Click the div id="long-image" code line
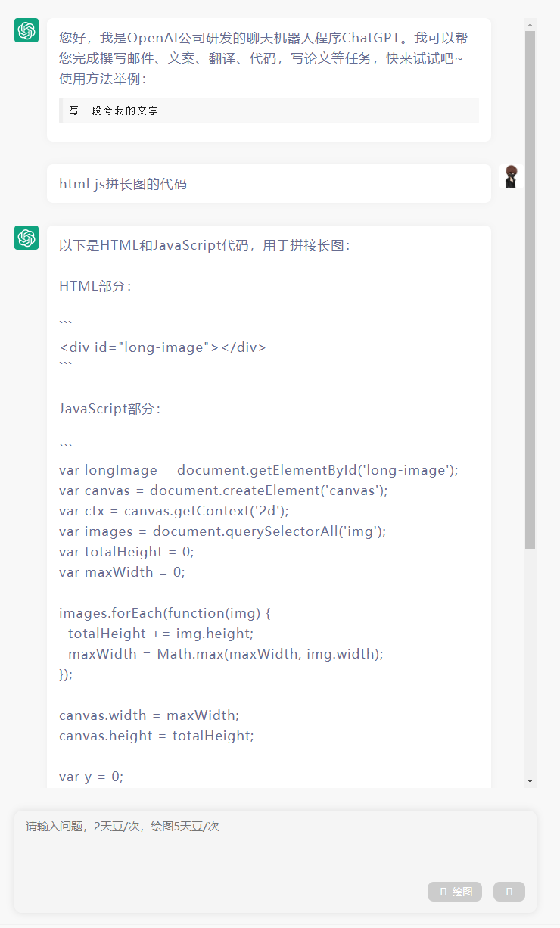The image size is (560, 928). click(163, 347)
